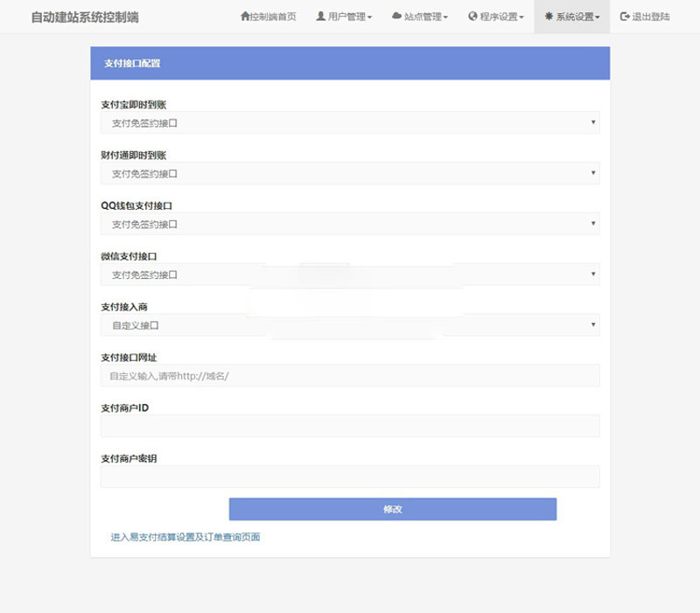
Task: Click the 财付通即时到账 field label
Action: (x=134, y=156)
